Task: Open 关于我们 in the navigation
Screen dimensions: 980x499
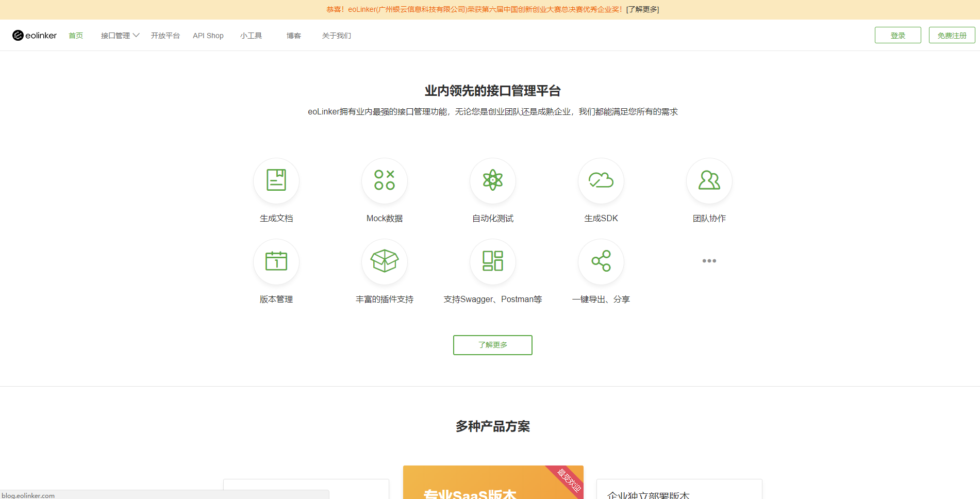Action: tap(337, 36)
